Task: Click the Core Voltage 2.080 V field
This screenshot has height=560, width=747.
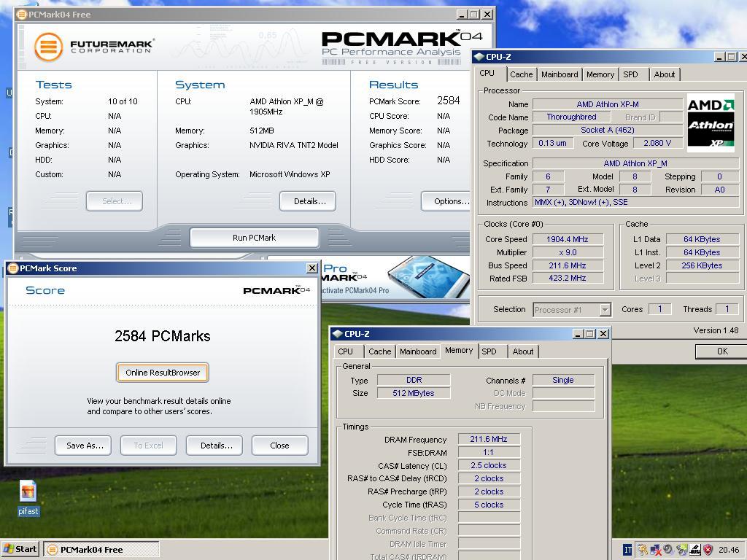Action: click(657, 144)
